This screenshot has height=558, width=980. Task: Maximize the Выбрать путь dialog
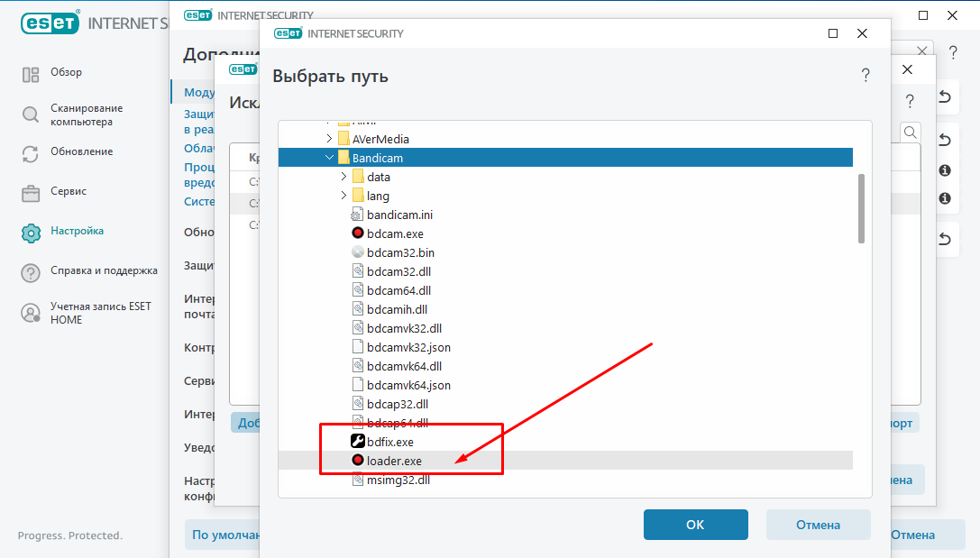832,33
